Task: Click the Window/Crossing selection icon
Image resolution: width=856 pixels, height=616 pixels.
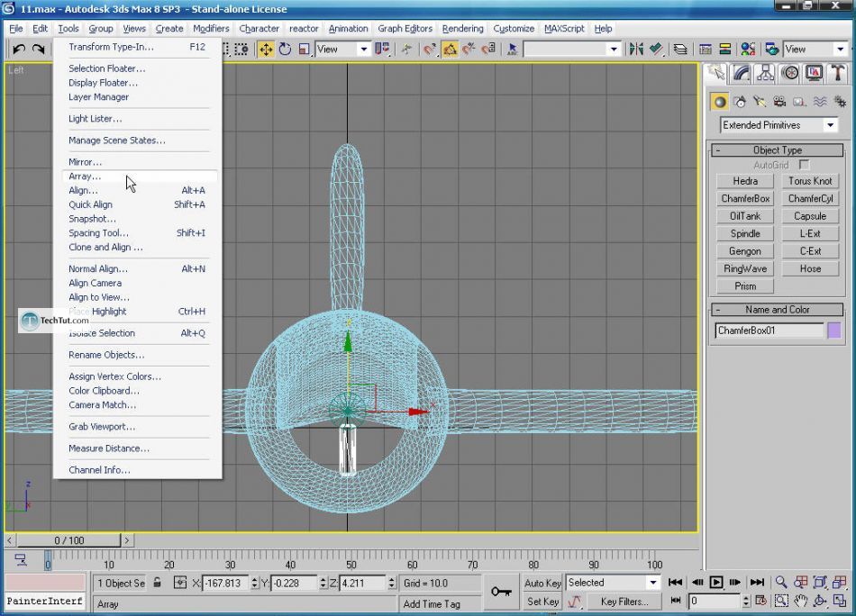Action: click(241, 50)
